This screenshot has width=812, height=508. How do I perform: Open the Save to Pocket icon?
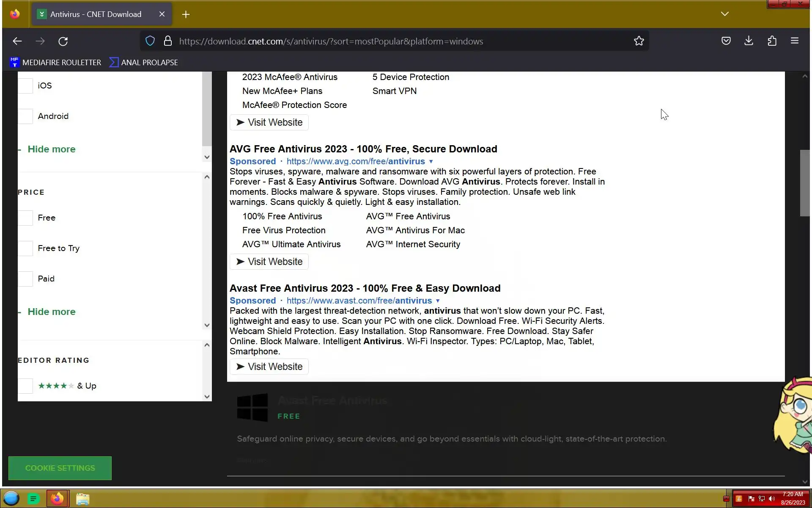click(726, 41)
